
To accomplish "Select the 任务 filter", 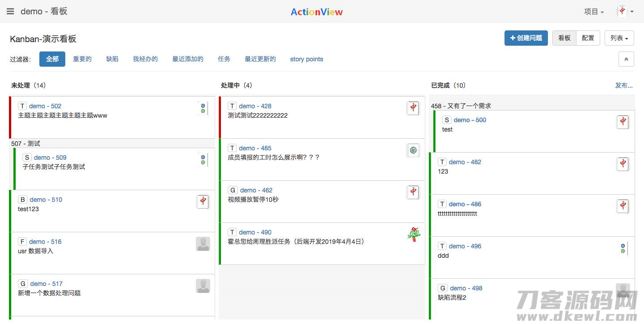I will (x=224, y=59).
